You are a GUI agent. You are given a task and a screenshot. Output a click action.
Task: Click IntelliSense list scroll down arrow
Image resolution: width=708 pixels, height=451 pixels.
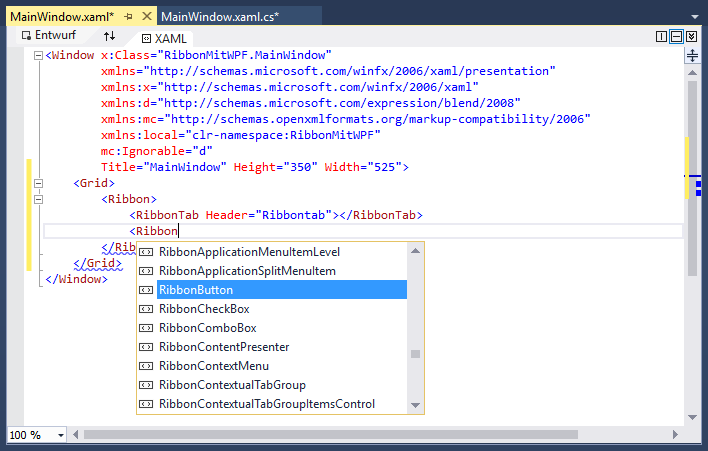(x=415, y=405)
